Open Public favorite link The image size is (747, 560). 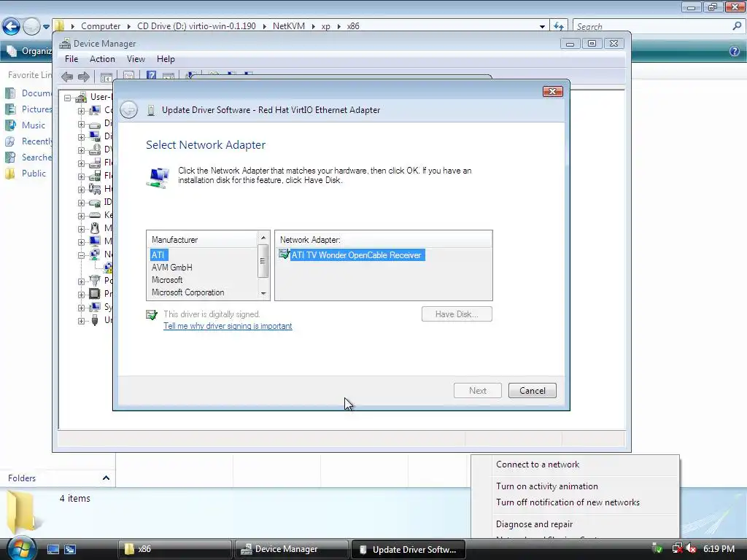coord(26,174)
